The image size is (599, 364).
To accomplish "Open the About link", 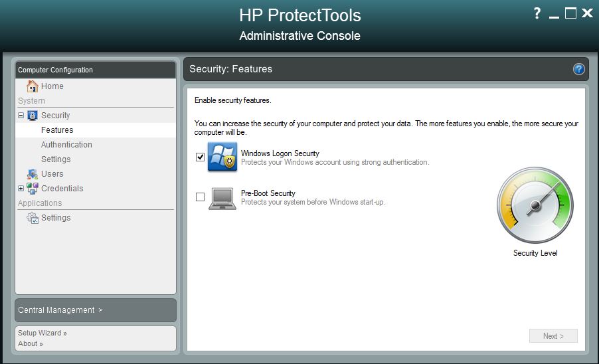I will [30, 344].
